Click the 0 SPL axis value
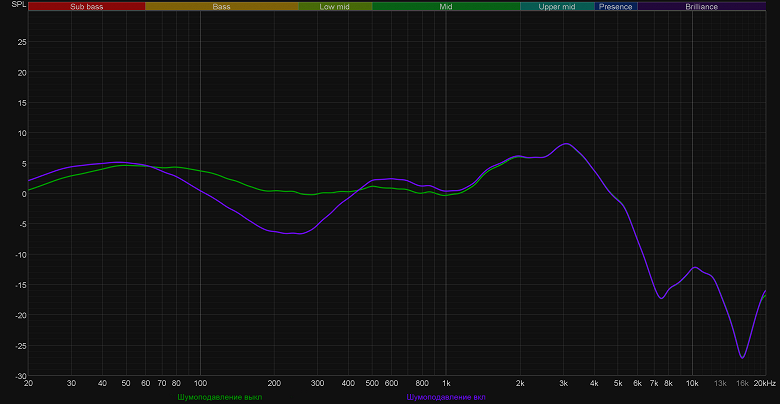 pyautogui.click(x=24, y=194)
